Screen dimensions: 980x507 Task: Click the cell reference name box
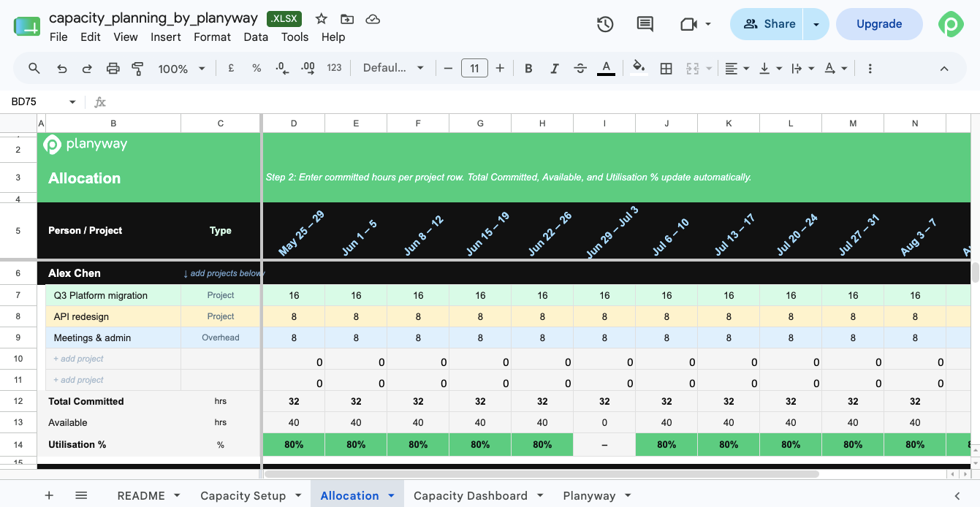(x=37, y=102)
